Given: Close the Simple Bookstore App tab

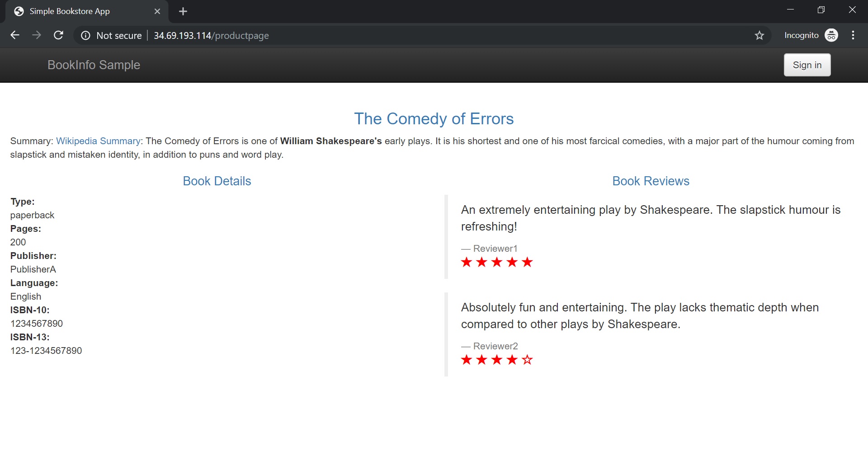Looking at the screenshot, I should (157, 11).
